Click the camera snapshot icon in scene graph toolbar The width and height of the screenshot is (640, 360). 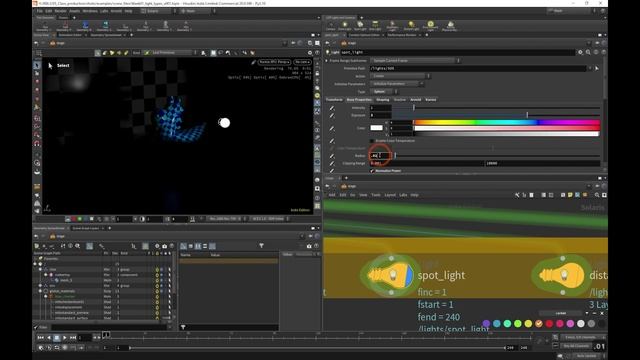pos(164,246)
